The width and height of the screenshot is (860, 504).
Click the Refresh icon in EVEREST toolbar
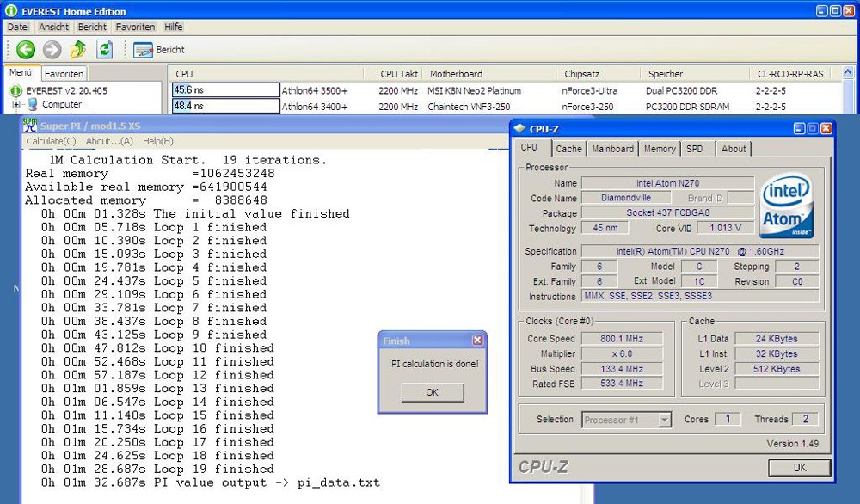tap(104, 50)
